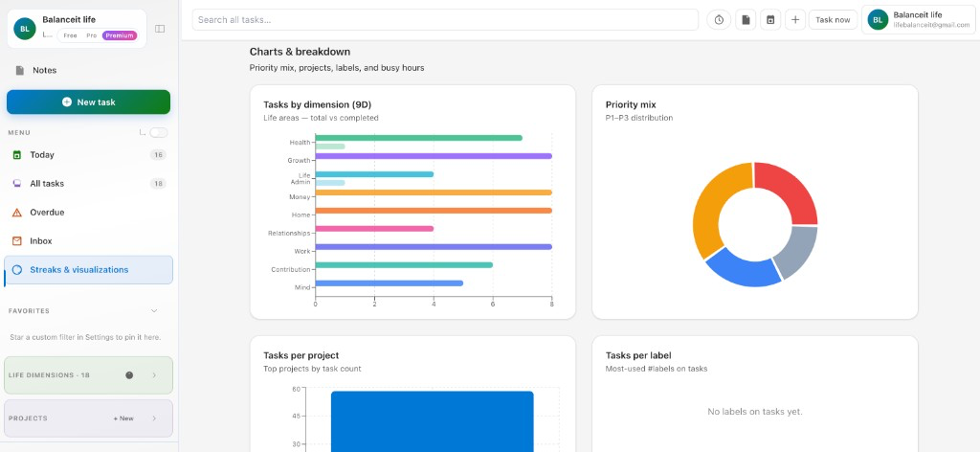Open the Today menu item

click(x=89, y=155)
